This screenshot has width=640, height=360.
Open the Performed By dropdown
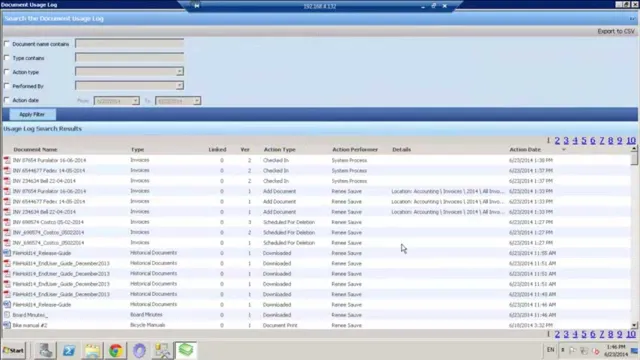coord(180,86)
